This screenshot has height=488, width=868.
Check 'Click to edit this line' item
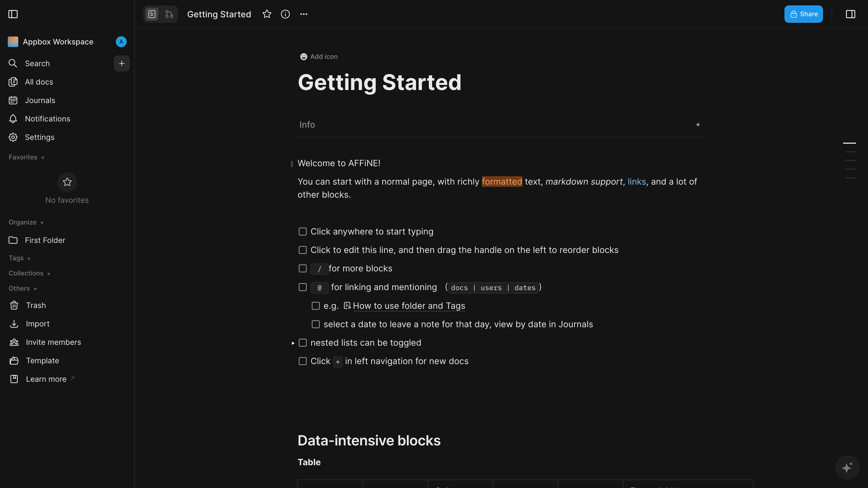tap(303, 250)
